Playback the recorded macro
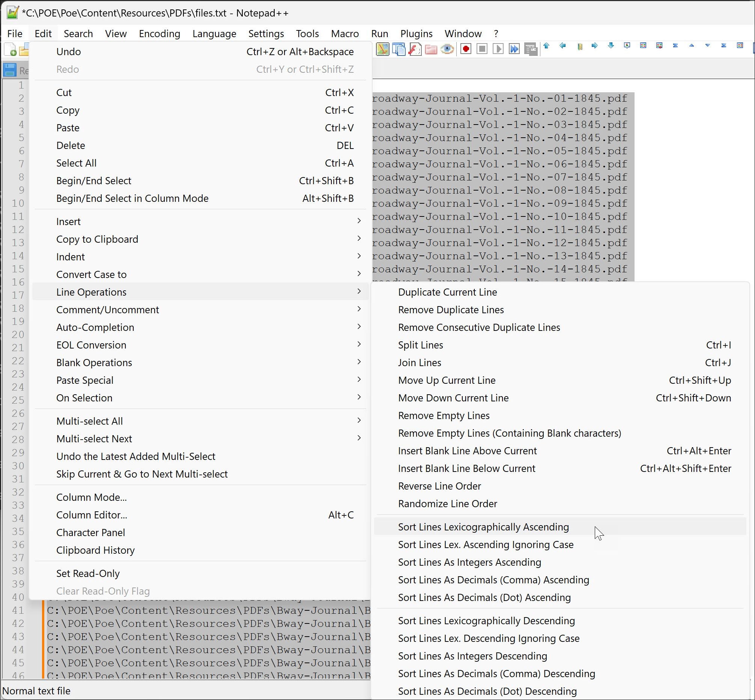Screen dimensions: 755x700 click(x=498, y=49)
